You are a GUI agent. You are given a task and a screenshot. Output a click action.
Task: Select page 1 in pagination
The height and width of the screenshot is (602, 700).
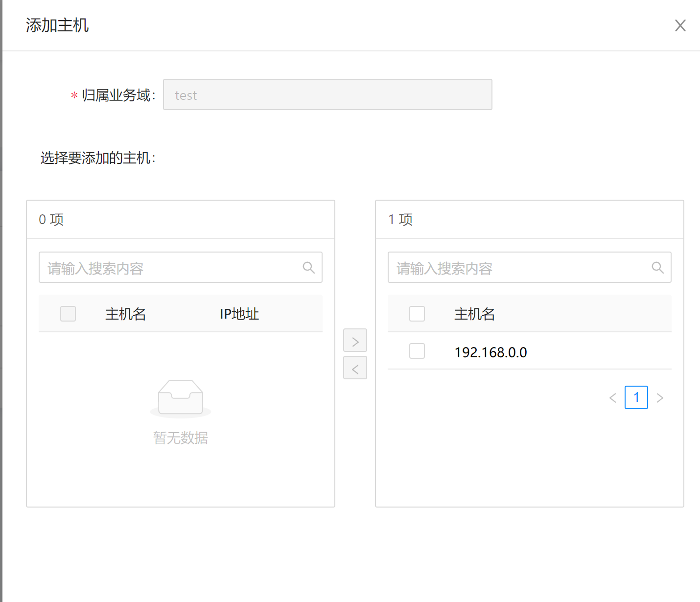636,397
